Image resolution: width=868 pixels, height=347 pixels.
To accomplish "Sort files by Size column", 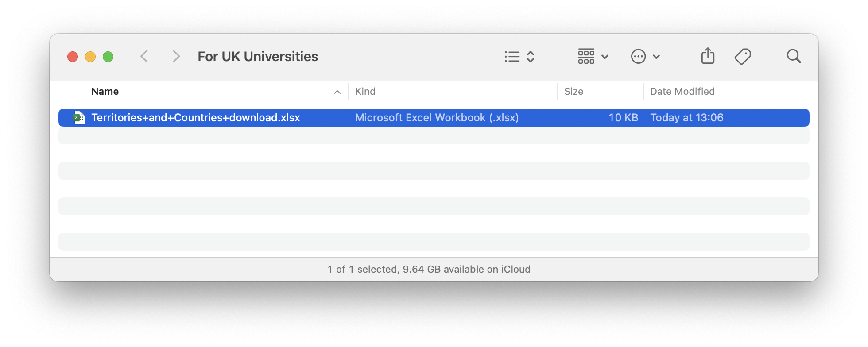I will pyautogui.click(x=573, y=92).
